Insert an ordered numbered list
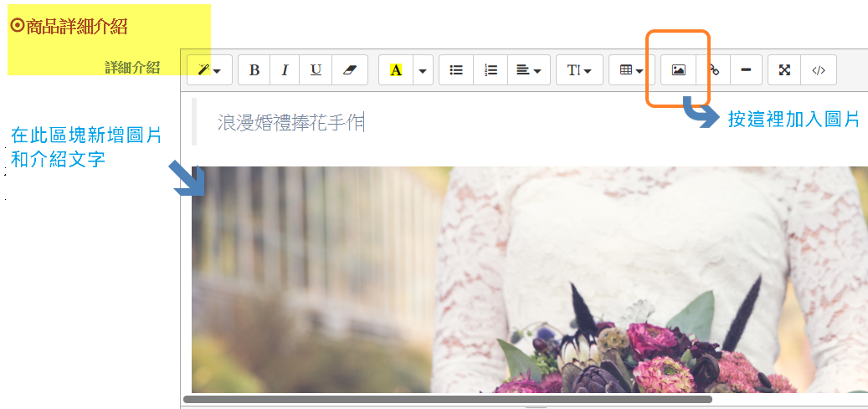Image resolution: width=868 pixels, height=409 pixels. click(x=490, y=69)
